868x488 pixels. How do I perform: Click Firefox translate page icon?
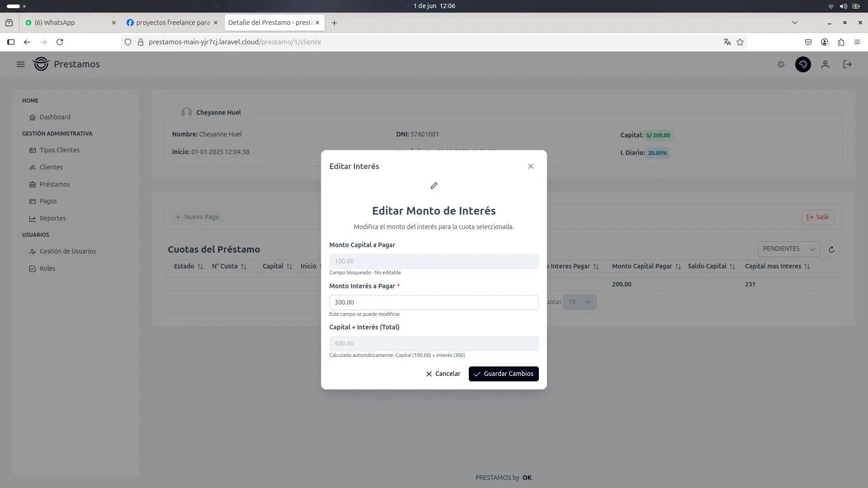(x=727, y=42)
